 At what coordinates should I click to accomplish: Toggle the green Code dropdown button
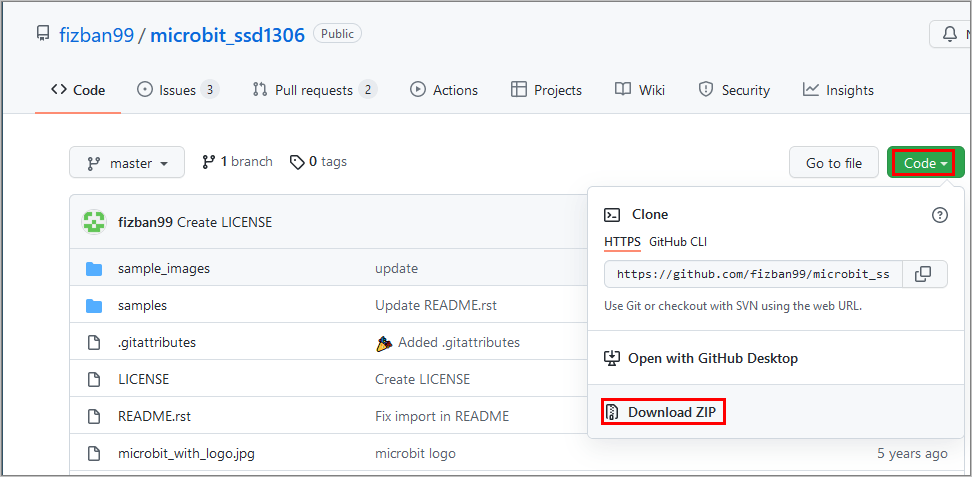point(926,163)
